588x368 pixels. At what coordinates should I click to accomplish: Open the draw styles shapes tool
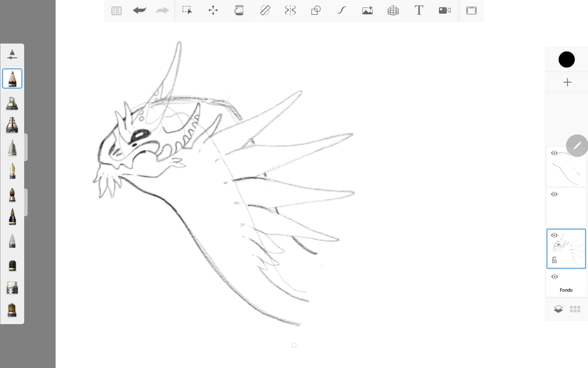(x=316, y=10)
